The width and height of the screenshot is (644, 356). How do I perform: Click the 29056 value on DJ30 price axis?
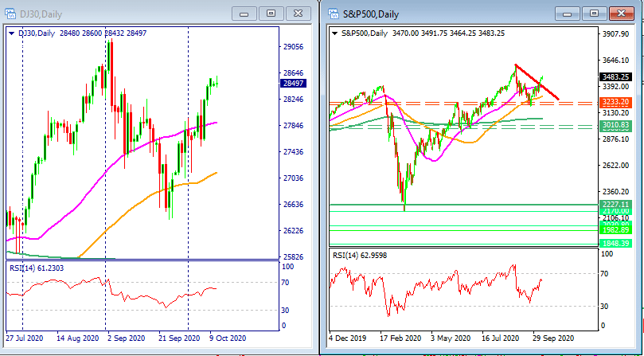coord(293,47)
